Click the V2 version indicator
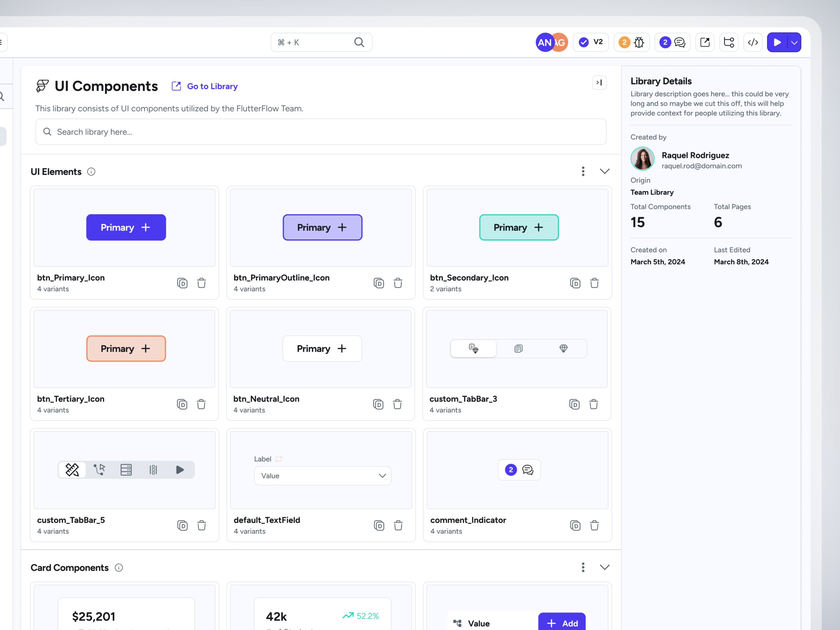The height and width of the screenshot is (630, 840). pos(591,42)
